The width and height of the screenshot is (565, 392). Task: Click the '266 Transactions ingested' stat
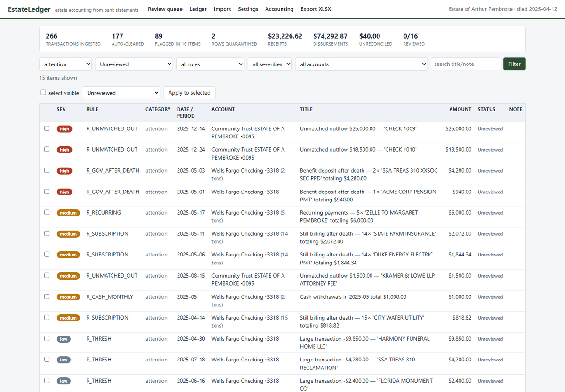click(73, 39)
